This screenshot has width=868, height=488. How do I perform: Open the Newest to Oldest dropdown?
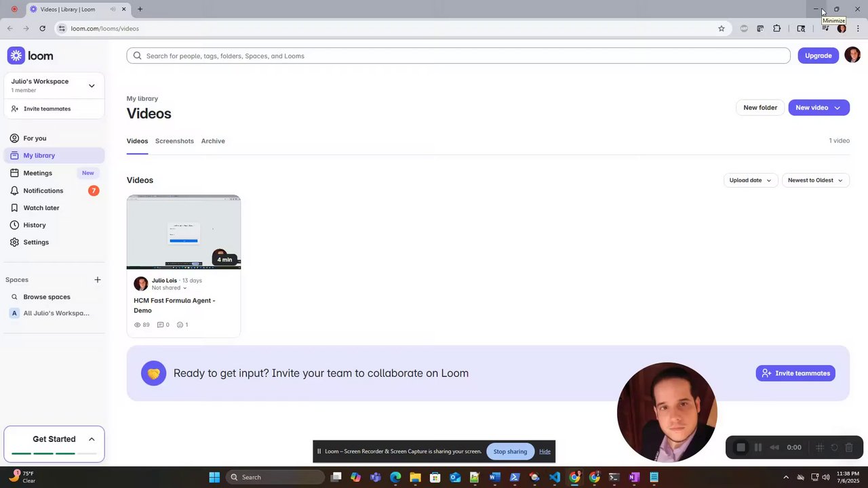click(x=815, y=180)
